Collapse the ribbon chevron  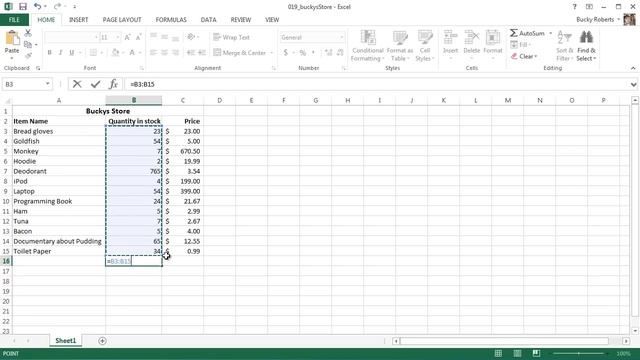click(x=633, y=68)
